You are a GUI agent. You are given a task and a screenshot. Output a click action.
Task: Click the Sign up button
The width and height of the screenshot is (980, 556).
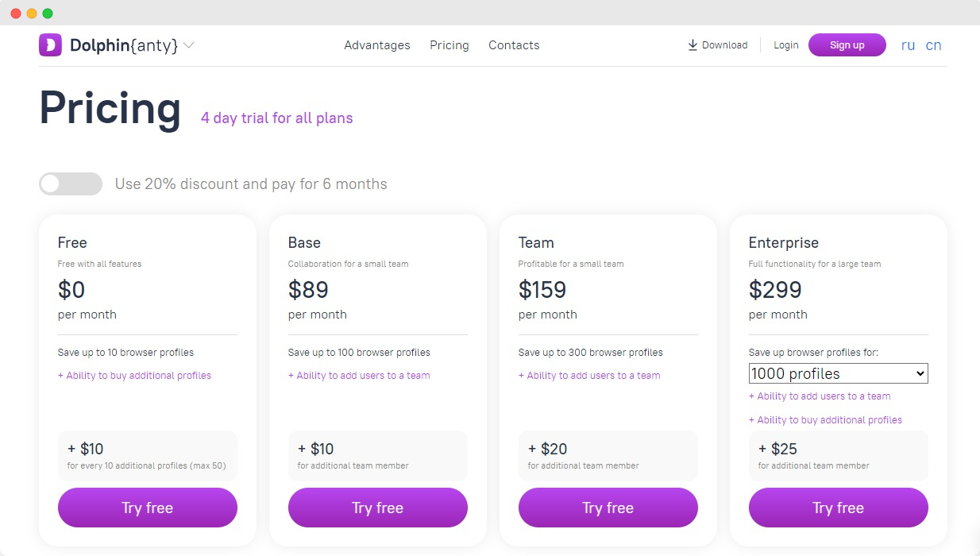[x=847, y=45]
